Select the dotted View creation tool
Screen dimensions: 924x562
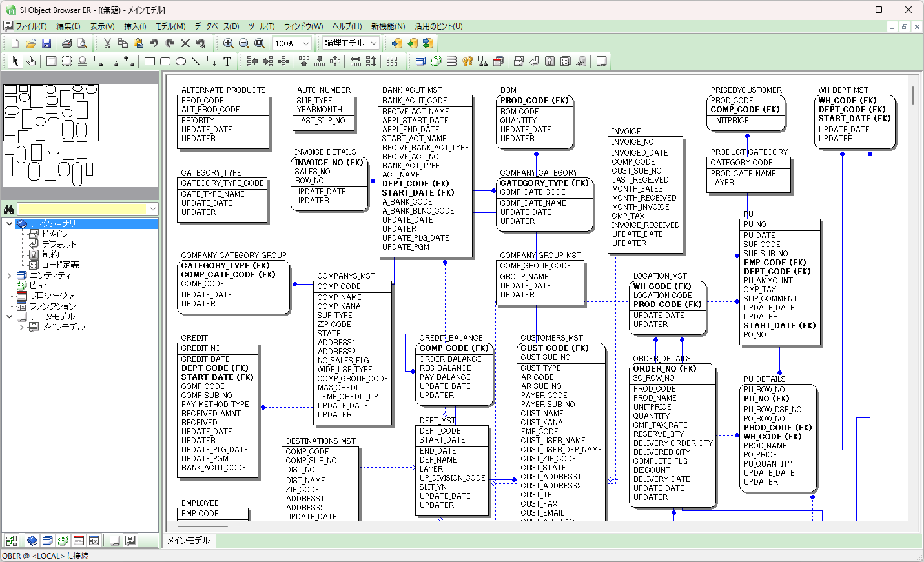(67, 61)
